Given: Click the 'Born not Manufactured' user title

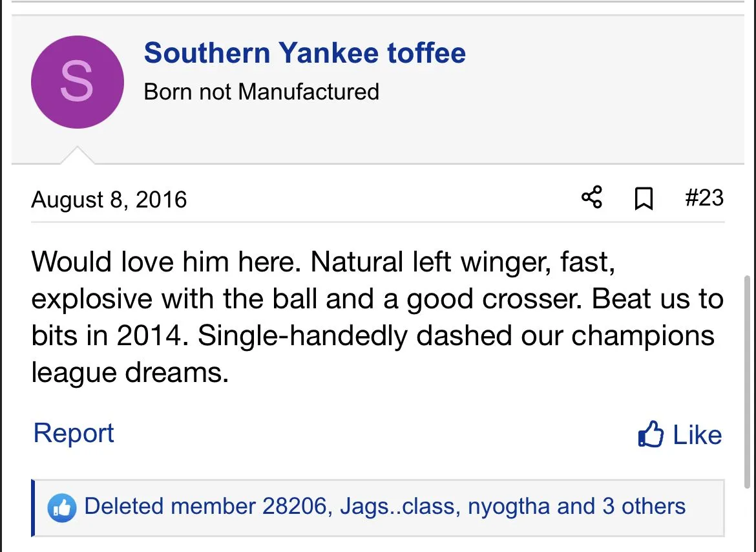Looking at the screenshot, I should tap(261, 92).
